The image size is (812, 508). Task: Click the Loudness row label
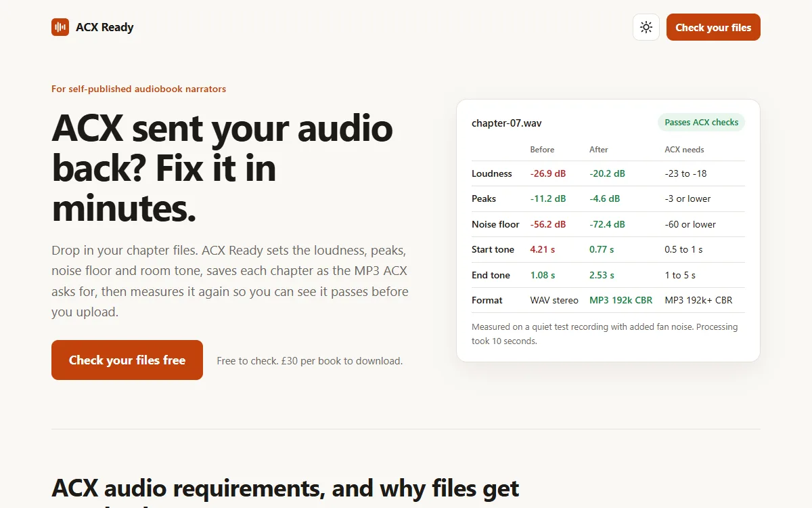(x=492, y=173)
